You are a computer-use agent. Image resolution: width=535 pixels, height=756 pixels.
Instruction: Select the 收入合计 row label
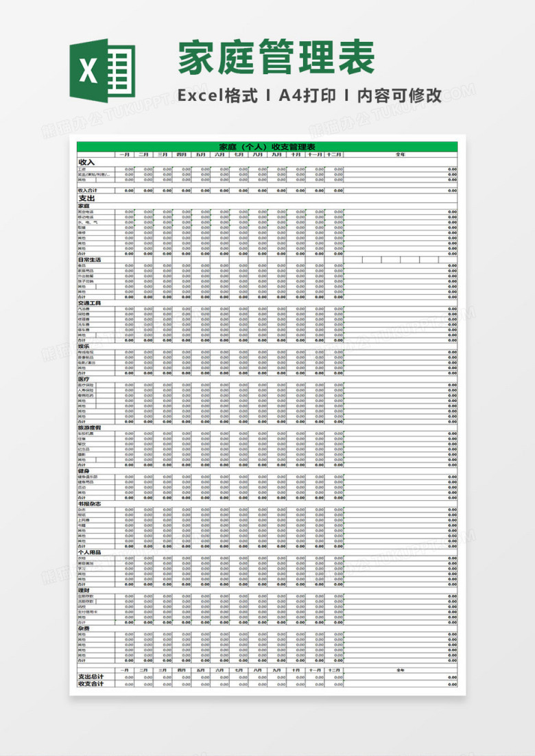coord(88,191)
